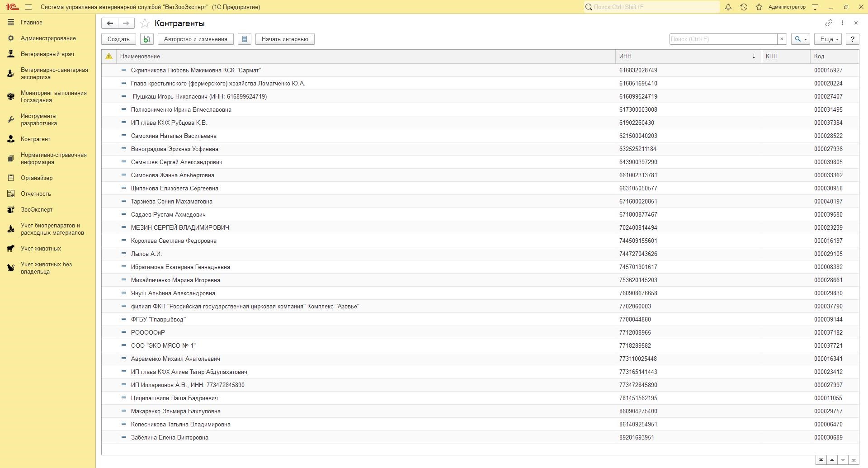
Task: Open Учет животных без владельца section
Action: point(48,268)
